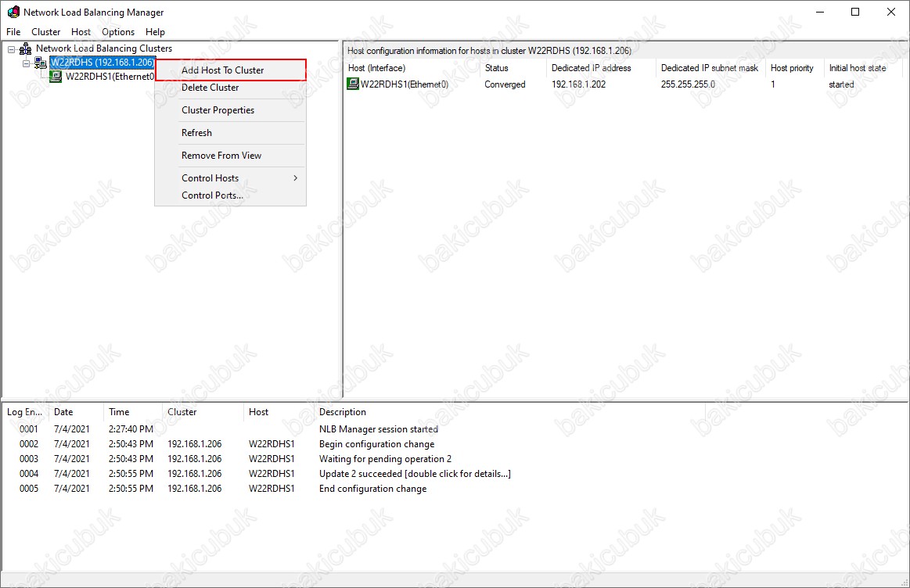This screenshot has width=910, height=588.
Task: Select Remove From View option
Action: point(221,156)
